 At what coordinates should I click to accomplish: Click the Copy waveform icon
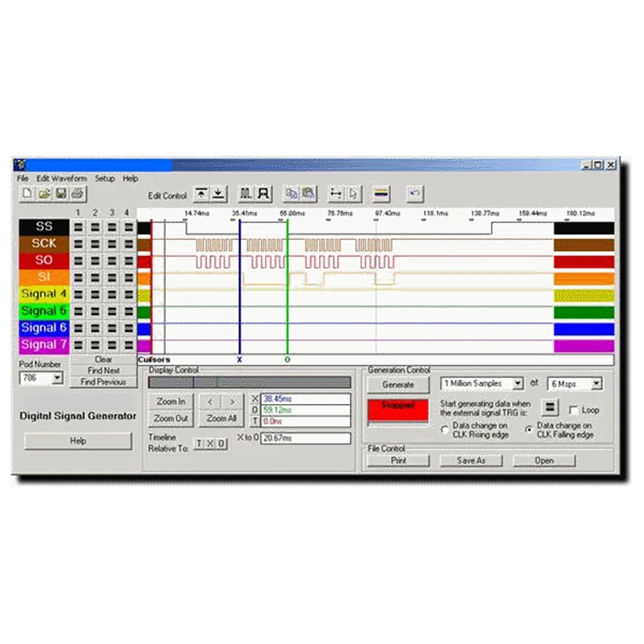point(291,194)
